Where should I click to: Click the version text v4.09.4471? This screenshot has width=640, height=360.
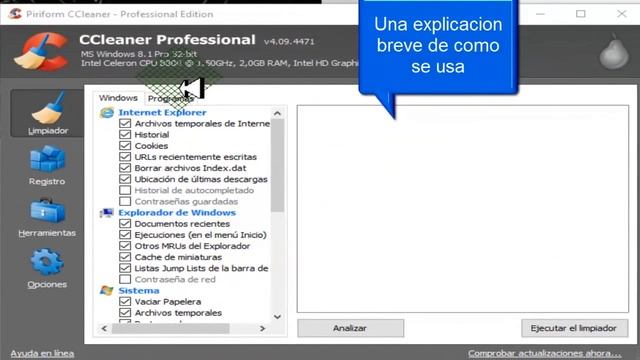coord(289,41)
